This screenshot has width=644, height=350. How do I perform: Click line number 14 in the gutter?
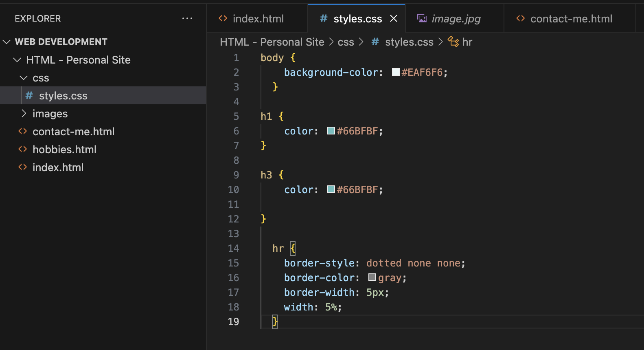click(233, 248)
